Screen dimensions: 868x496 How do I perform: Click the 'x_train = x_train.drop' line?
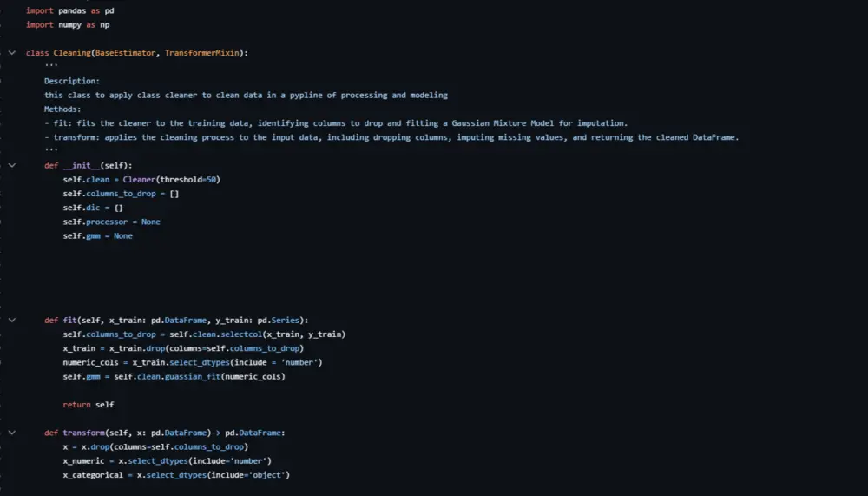click(x=183, y=348)
